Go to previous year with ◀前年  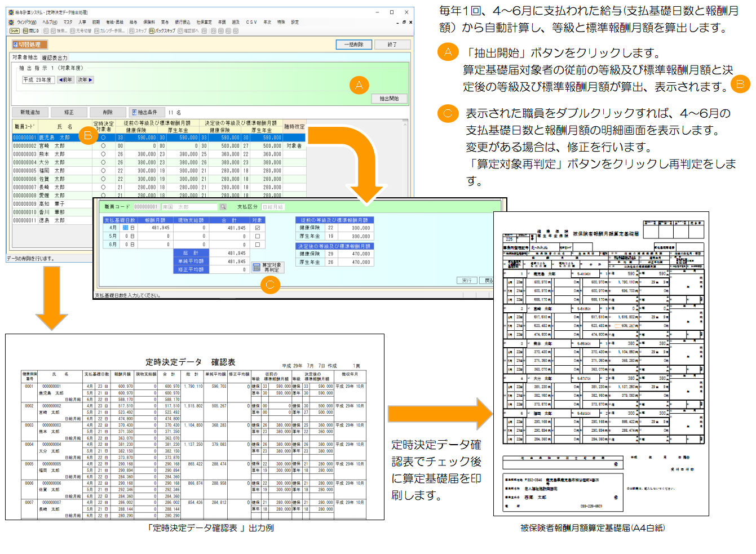point(65,80)
